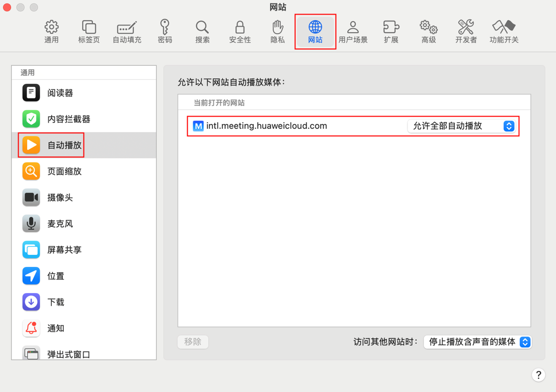Open the 允许全部自动播放 dropdown for huaweicloud
Screen dimensions: 556x392
(461, 126)
